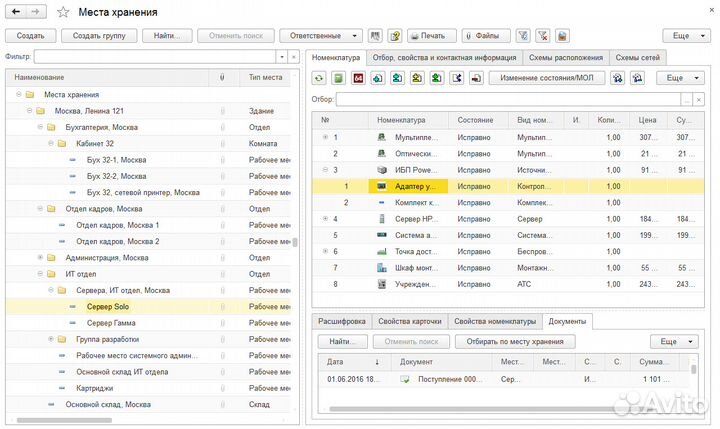Select the Картриджи tree row
This screenshot has height=429, width=720.
148,388
